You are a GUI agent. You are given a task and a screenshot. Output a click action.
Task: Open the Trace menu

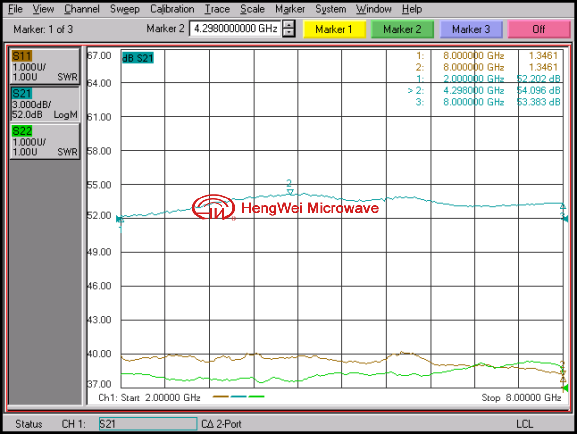[x=217, y=9]
